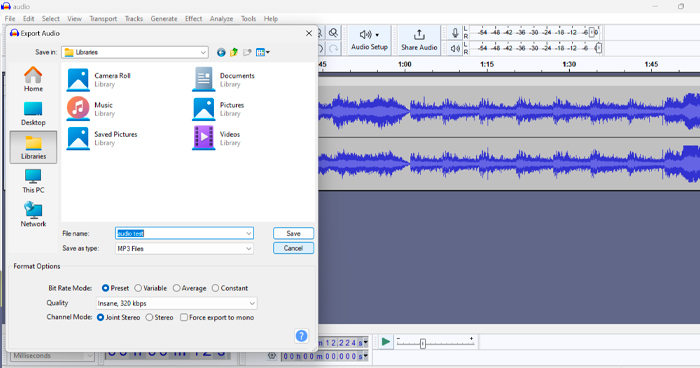700x368 pixels.
Task: Click the green Play-at-speed button
Action: pos(386,342)
